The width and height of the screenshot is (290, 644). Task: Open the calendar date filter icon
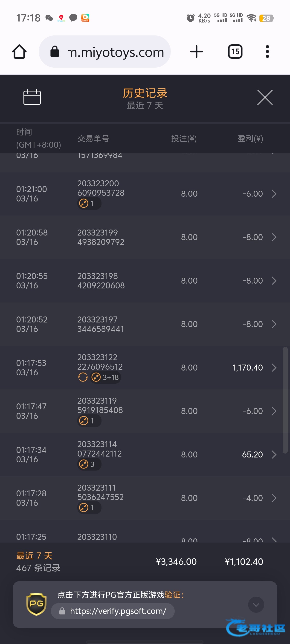[x=32, y=97]
